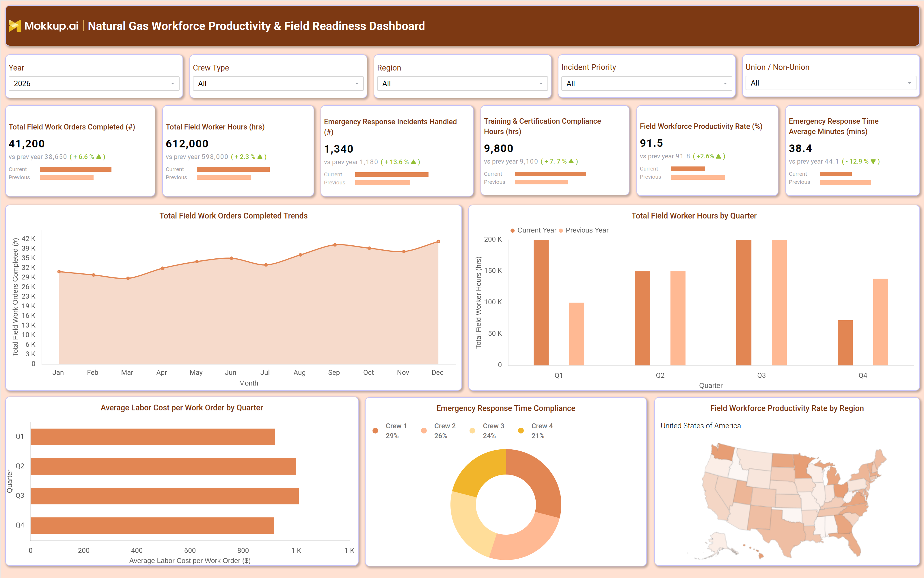Image resolution: width=924 pixels, height=578 pixels.
Task: Click Q2 Current Year bar in Worker Hours chart
Action: pos(642,318)
